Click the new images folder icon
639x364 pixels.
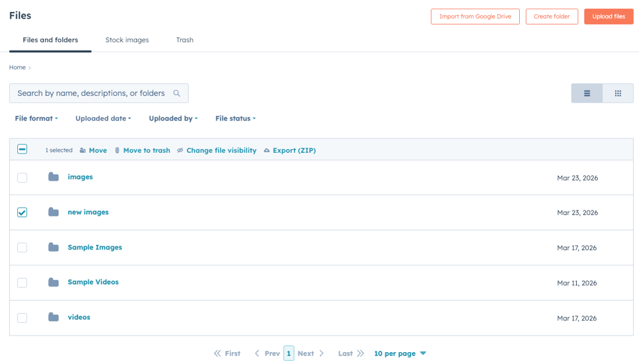coord(54,212)
